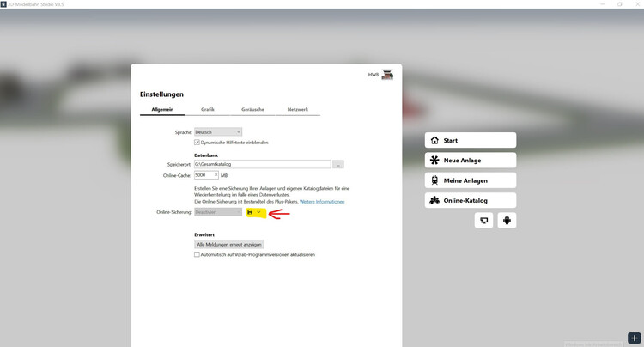Click the Online-Cache value field

coord(206,175)
